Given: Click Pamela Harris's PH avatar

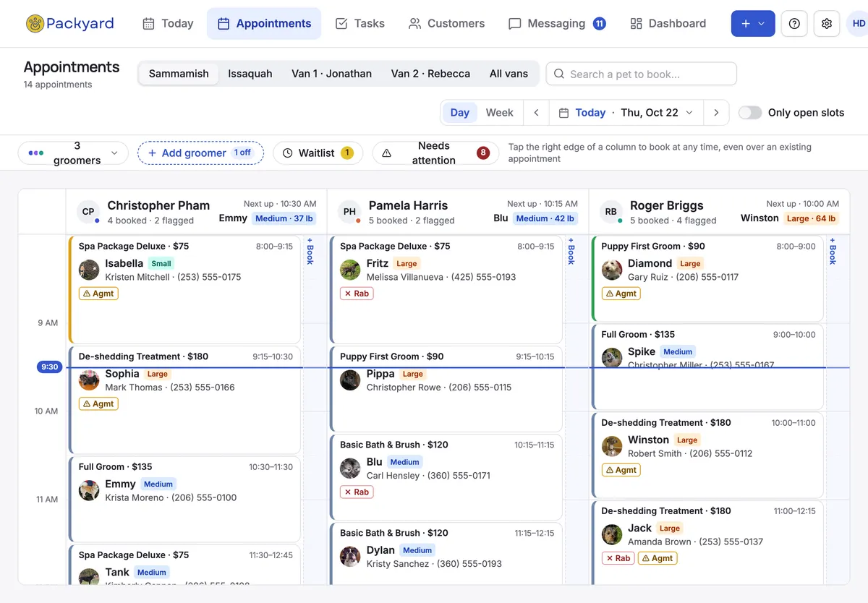Looking at the screenshot, I should (x=349, y=212).
